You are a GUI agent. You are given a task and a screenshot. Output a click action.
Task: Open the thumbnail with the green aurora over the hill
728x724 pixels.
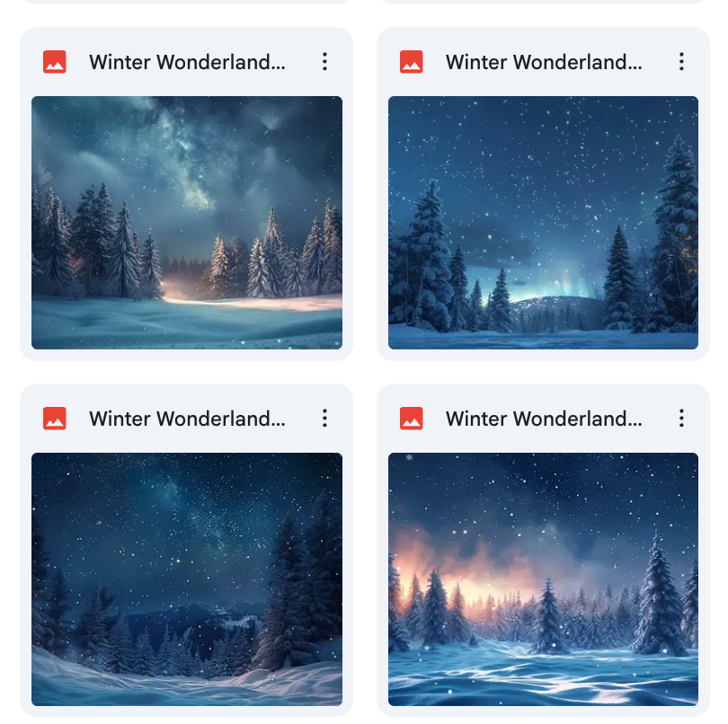pyautogui.click(x=543, y=222)
